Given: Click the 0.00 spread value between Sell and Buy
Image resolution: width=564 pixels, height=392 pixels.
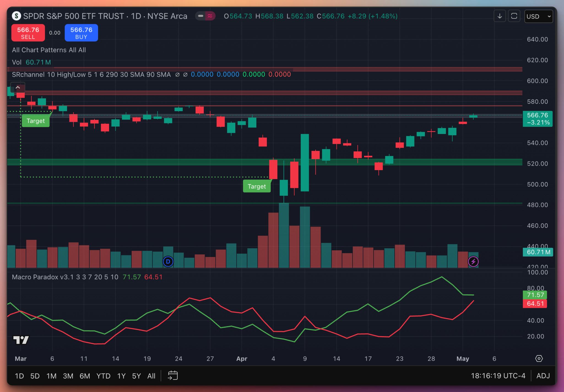Looking at the screenshot, I should tap(55, 33).
